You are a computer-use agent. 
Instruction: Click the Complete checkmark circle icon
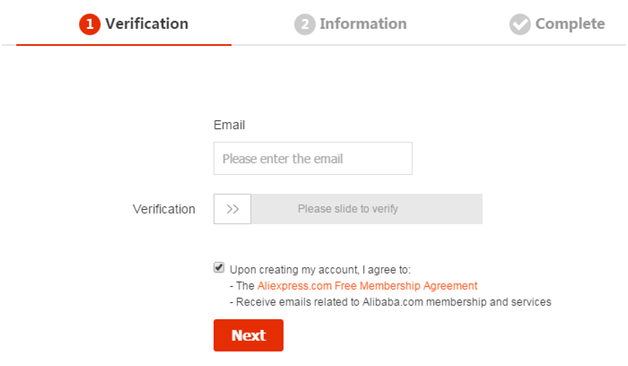tap(520, 24)
